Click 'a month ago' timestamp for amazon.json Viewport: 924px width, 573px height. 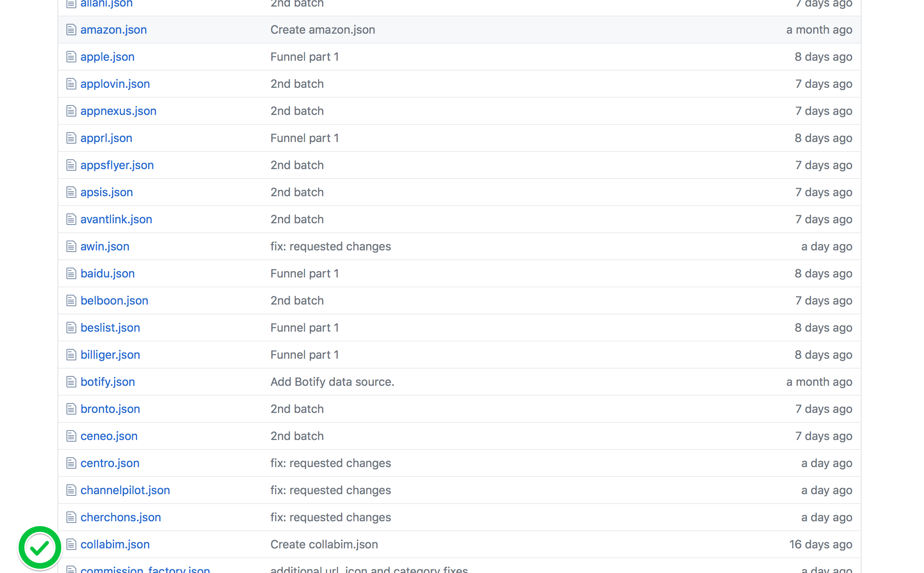[x=819, y=30]
